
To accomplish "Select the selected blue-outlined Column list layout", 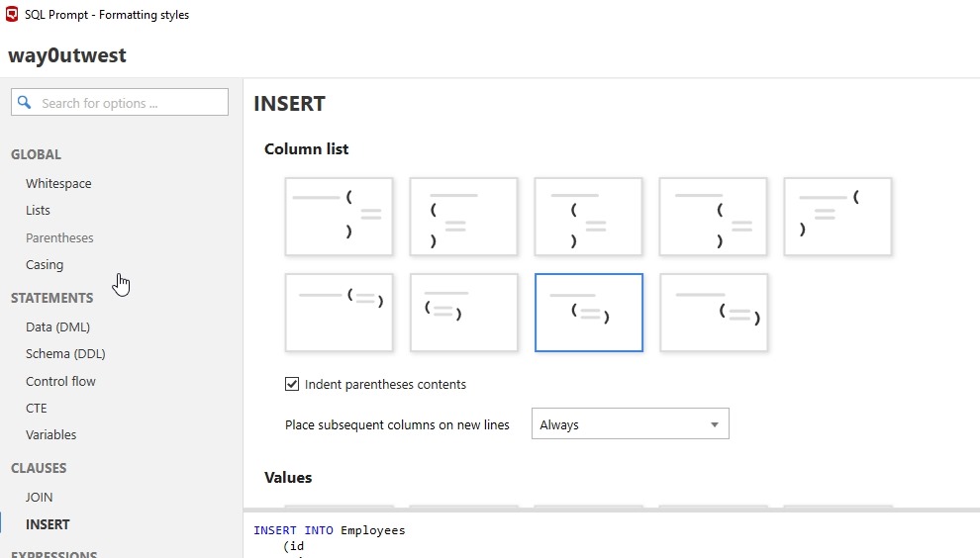I will (x=589, y=313).
